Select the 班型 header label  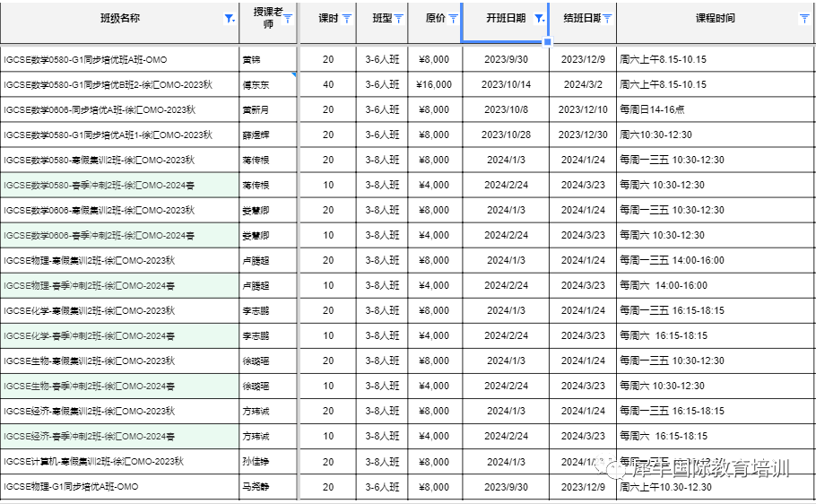[382, 18]
